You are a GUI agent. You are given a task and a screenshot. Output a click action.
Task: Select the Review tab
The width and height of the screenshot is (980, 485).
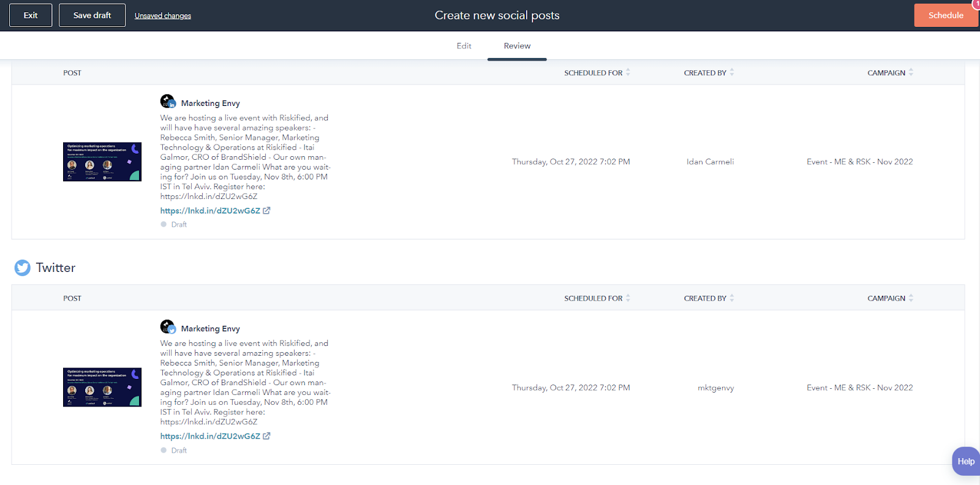pos(517,46)
